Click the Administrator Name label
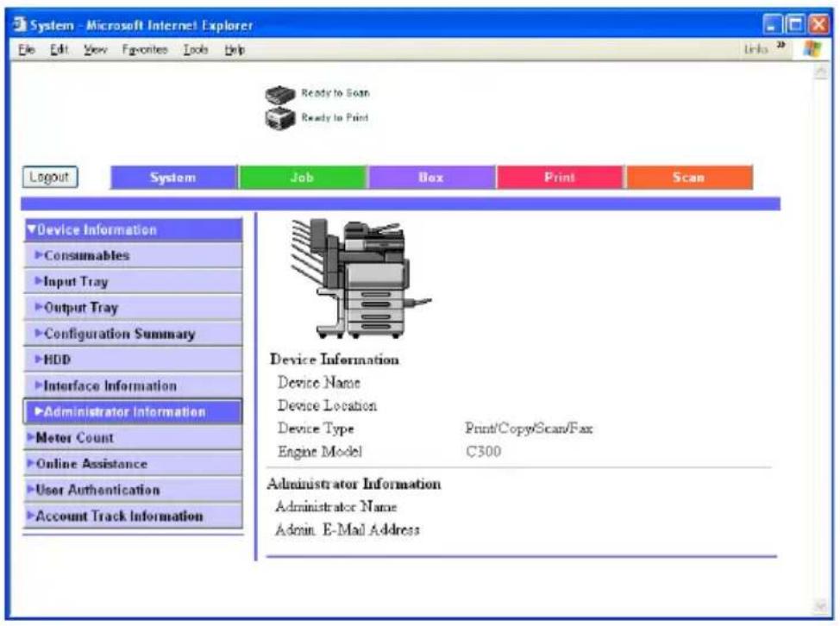This screenshot has height=626, width=840. click(x=335, y=507)
